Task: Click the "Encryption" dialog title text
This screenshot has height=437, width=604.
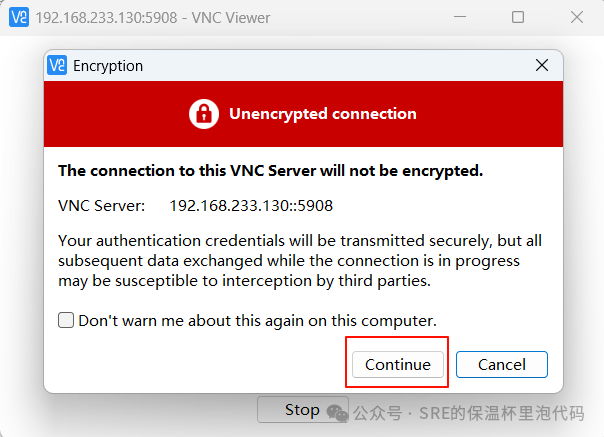Action: tap(108, 66)
